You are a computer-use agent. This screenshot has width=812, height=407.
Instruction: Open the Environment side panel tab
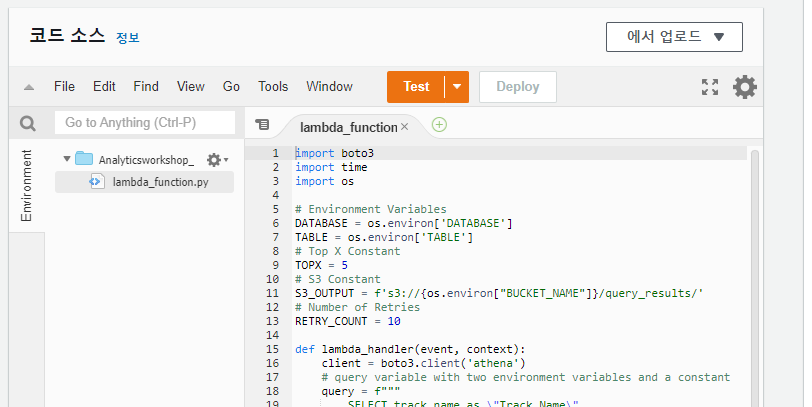[26, 185]
